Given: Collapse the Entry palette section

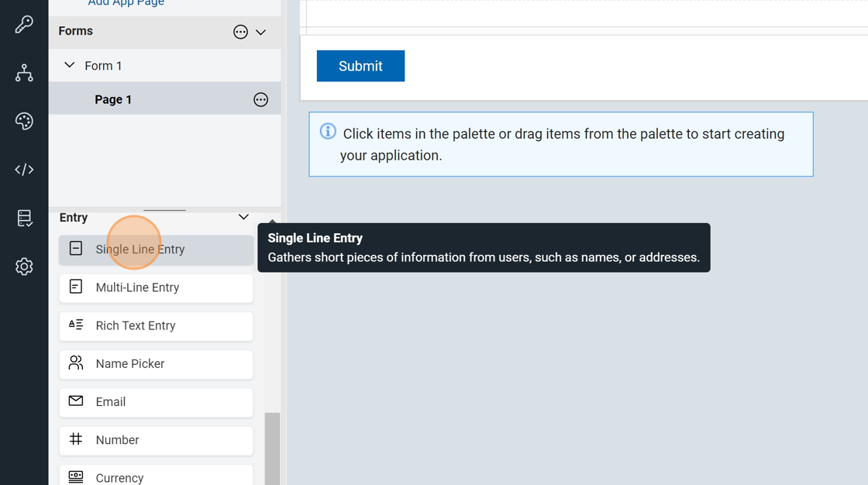Looking at the screenshot, I should pos(243,218).
